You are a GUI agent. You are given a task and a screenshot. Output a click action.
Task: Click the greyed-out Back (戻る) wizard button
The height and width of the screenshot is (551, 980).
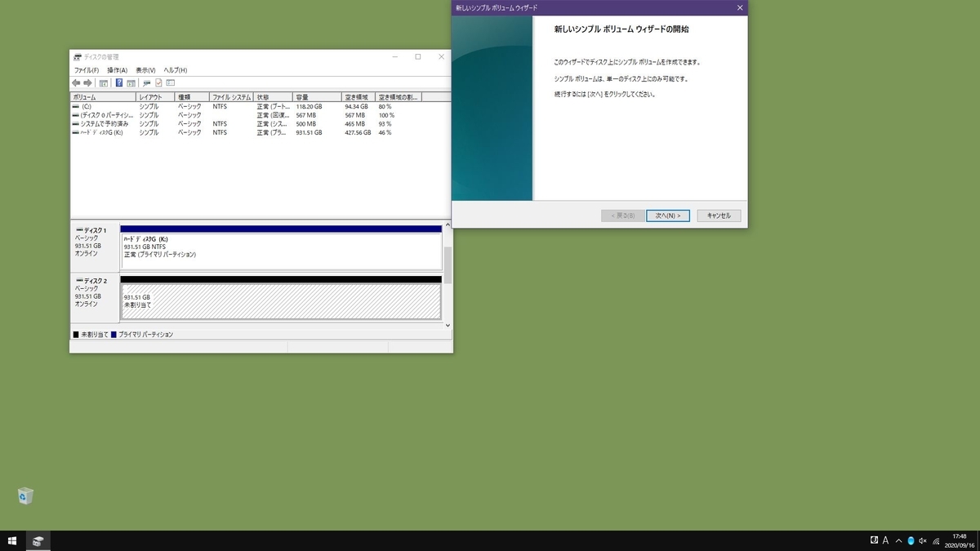621,216
